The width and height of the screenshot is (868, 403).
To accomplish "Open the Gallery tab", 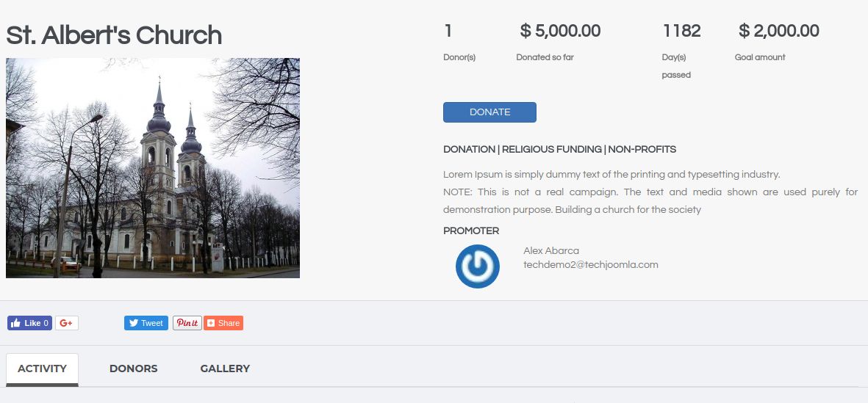I will pyautogui.click(x=225, y=368).
